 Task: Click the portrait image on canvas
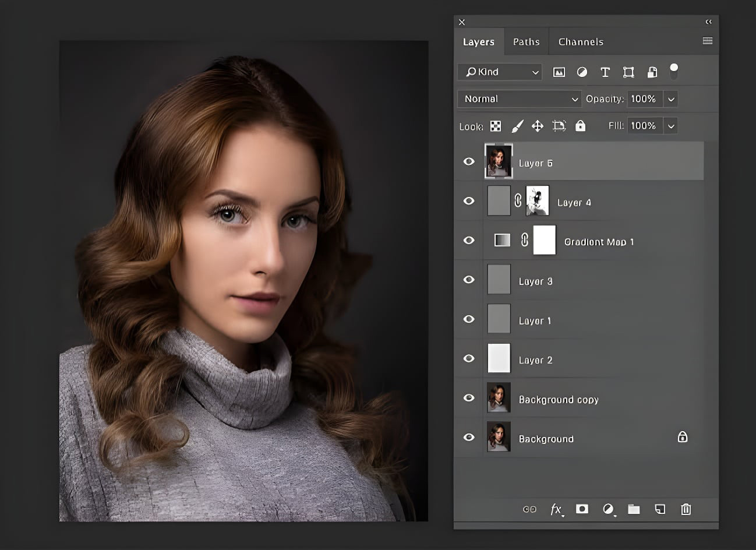point(243,281)
